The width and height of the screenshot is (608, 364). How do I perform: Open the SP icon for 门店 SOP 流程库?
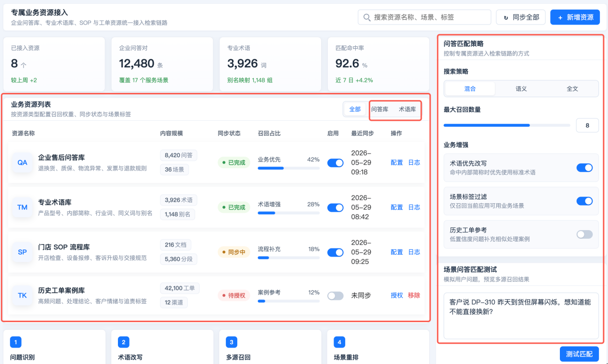[x=22, y=252]
